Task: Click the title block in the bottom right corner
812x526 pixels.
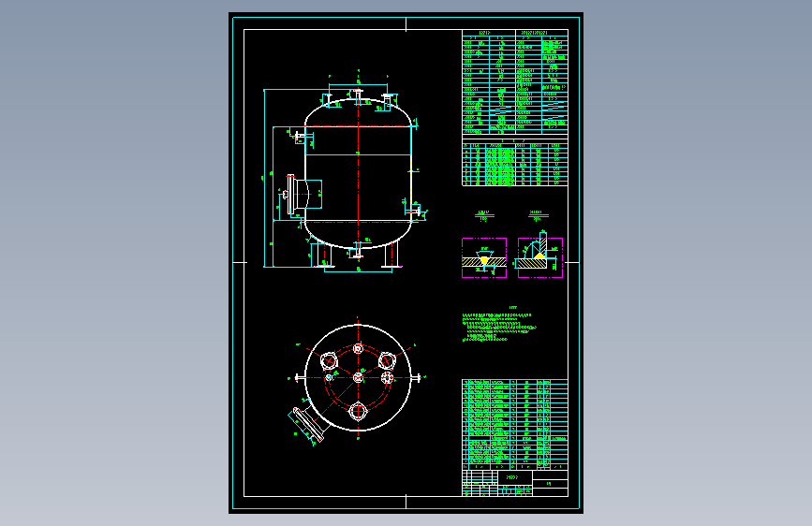Action: click(515, 483)
